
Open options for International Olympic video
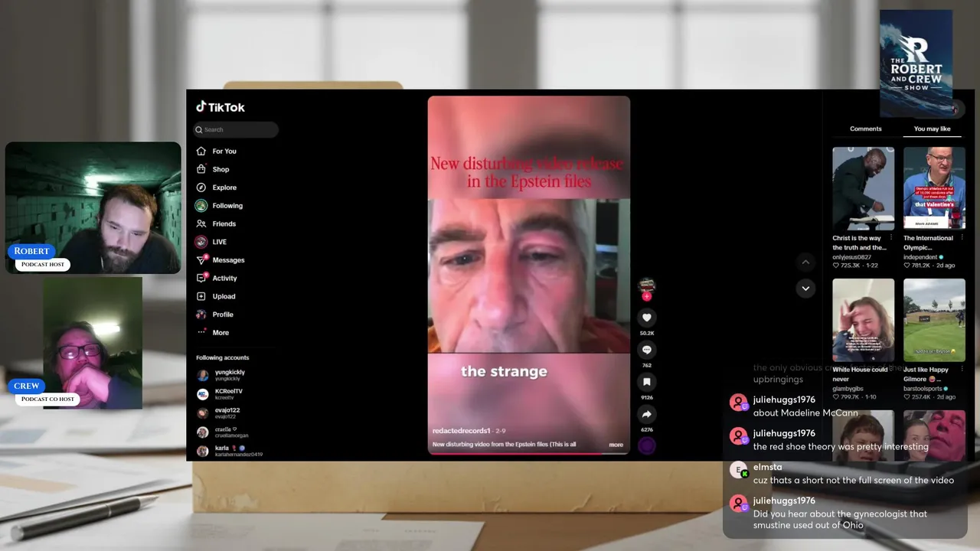962,238
